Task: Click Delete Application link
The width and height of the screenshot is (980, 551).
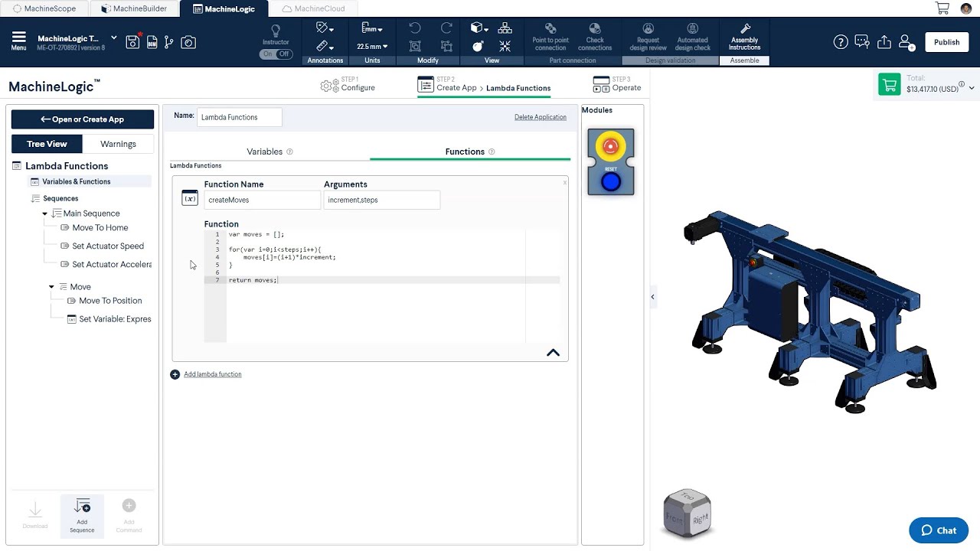Action: [x=541, y=117]
